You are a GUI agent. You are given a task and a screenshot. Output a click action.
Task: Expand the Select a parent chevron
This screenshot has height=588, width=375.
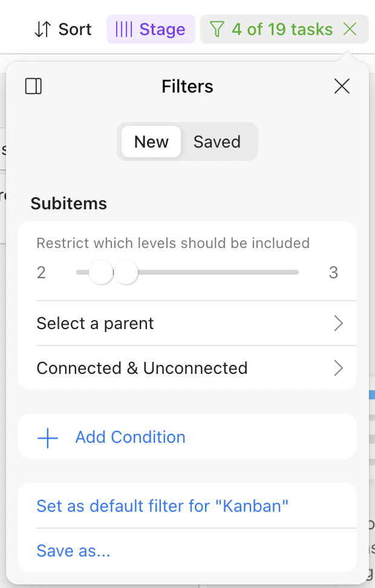[x=339, y=324]
